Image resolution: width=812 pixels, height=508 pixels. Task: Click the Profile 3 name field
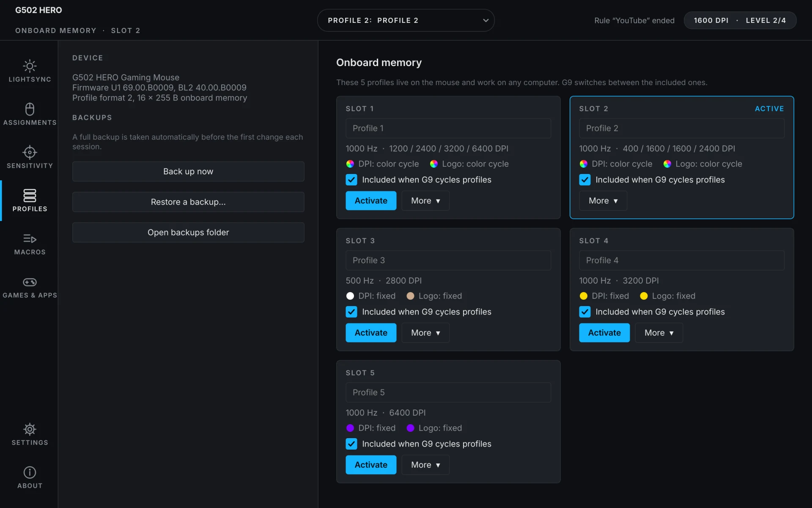pos(448,260)
